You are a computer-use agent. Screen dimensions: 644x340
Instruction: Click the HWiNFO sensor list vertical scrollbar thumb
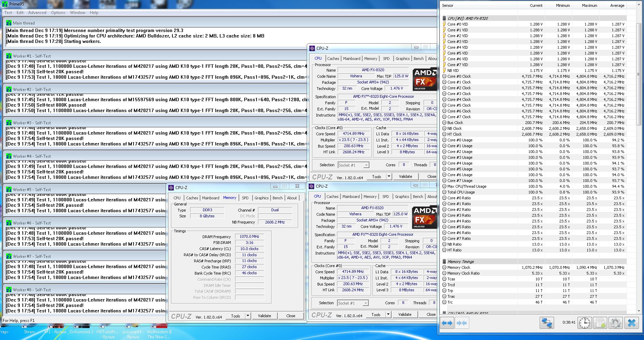(x=639, y=74)
